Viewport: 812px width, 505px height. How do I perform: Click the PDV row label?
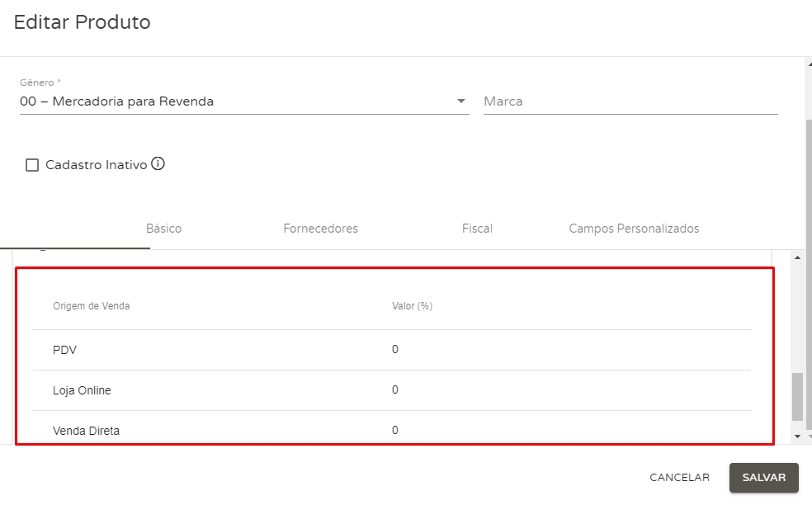click(x=64, y=350)
